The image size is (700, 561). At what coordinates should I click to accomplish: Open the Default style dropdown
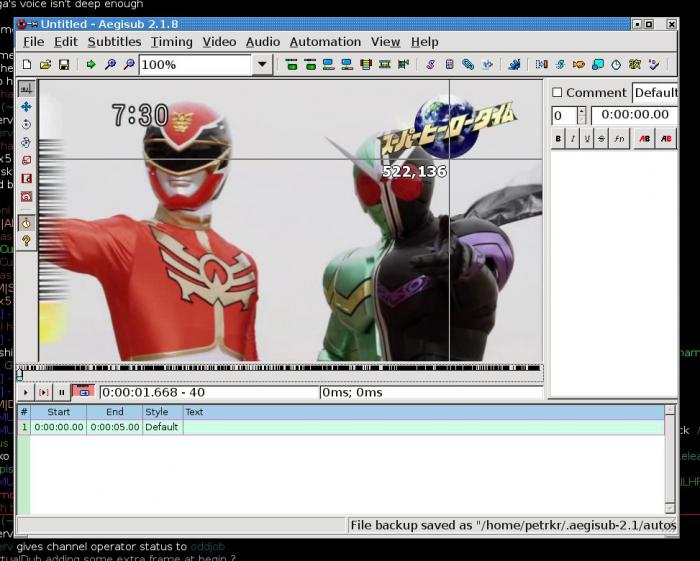[x=655, y=92]
